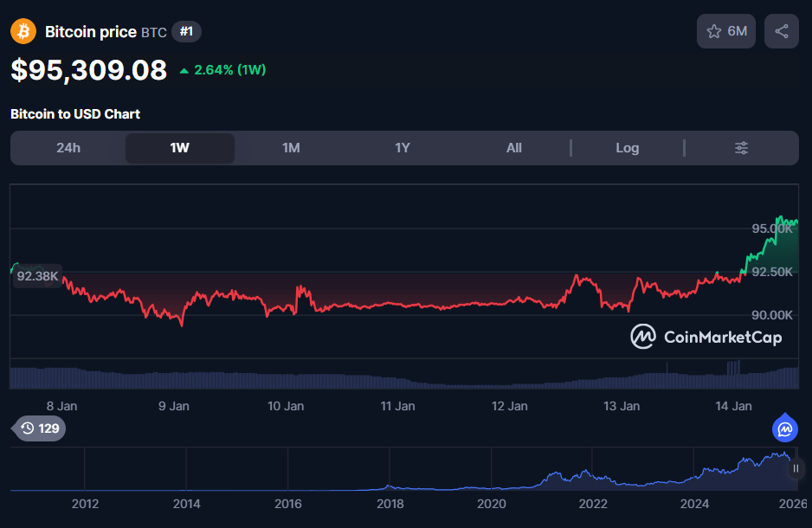Image resolution: width=812 pixels, height=528 pixels.
Task: Click the #1 rank badge
Action: point(186,31)
